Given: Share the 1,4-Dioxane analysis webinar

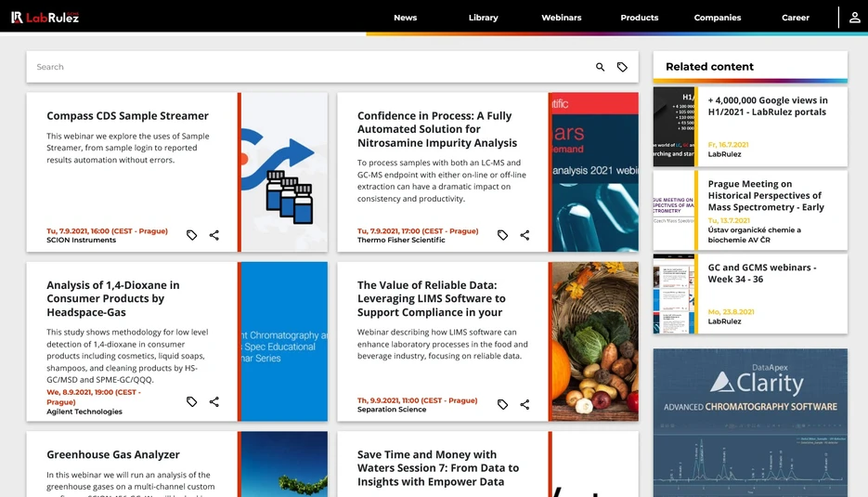Looking at the screenshot, I should [214, 401].
